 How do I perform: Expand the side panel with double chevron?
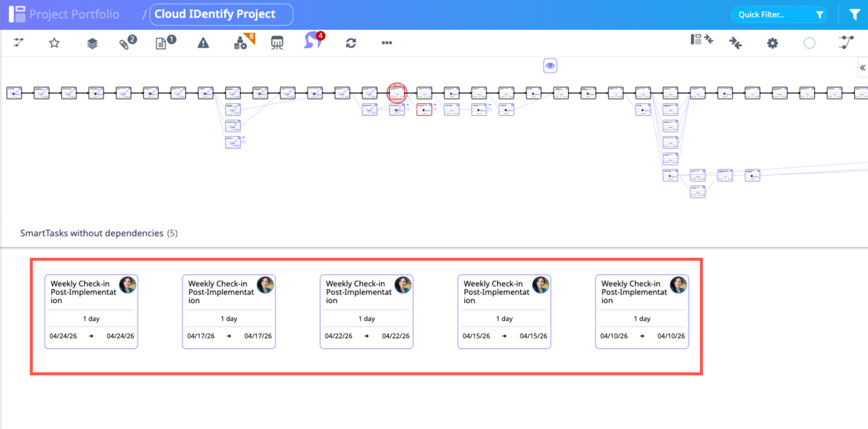coord(862,67)
